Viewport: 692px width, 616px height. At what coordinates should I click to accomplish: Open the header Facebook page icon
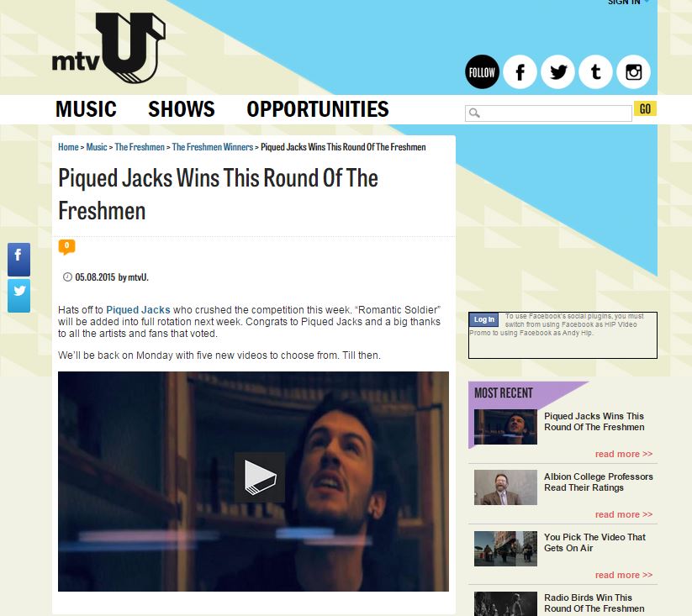[x=520, y=72]
